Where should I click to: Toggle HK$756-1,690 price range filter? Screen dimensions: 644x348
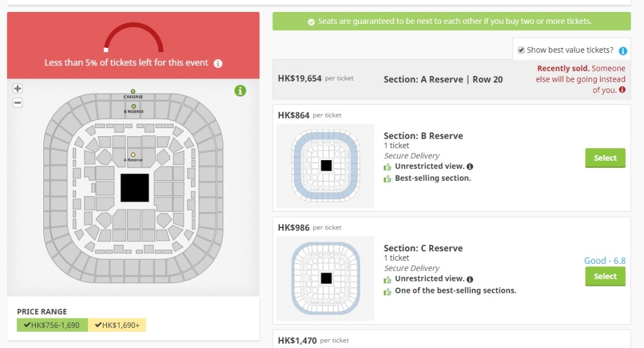point(52,325)
